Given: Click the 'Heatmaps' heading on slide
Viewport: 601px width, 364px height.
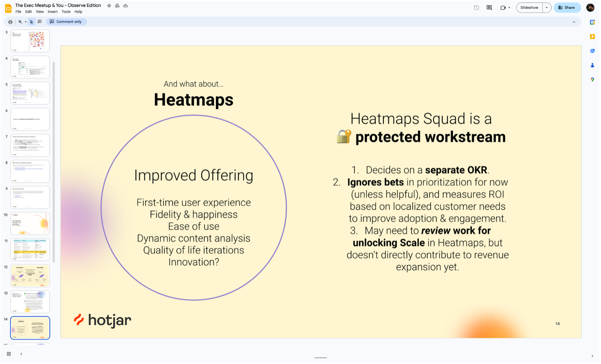Looking at the screenshot, I should click(194, 100).
